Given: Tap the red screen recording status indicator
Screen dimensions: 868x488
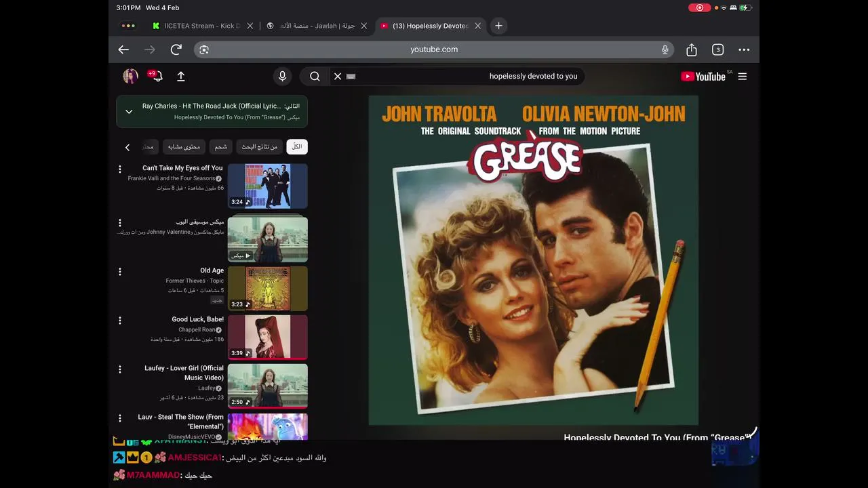Looking at the screenshot, I should [x=699, y=7].
